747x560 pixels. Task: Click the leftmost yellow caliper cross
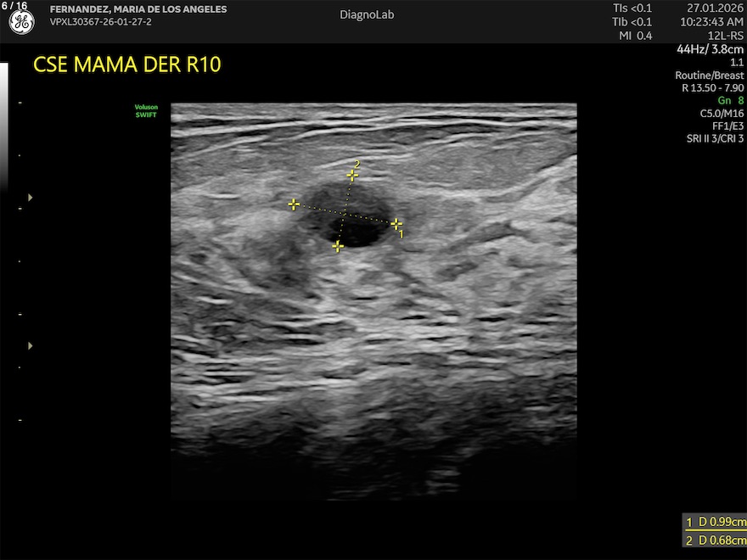coord(294,204)
